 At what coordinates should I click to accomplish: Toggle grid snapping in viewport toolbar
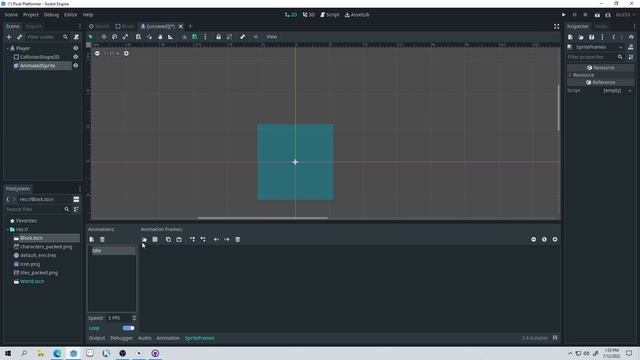[195, 37]
